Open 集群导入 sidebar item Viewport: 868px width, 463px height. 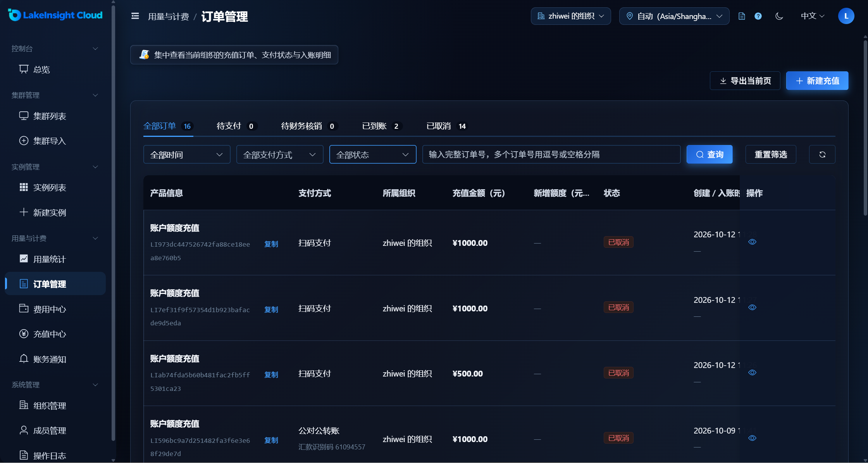(55, 141)
